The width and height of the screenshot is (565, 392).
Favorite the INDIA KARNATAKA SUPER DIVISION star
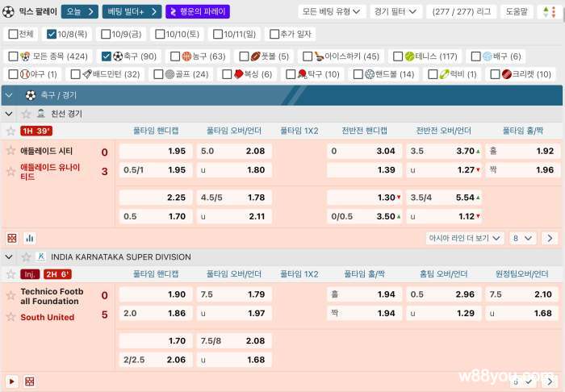pyautogui.click(x=26, y=257)
